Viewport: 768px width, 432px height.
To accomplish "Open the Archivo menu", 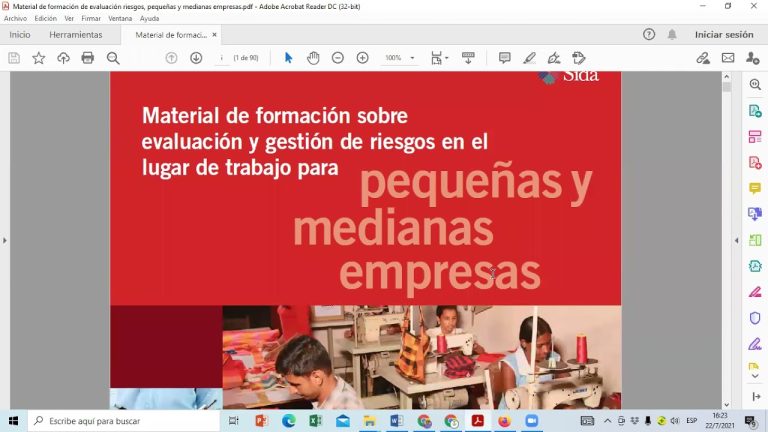I will [15, 18].
